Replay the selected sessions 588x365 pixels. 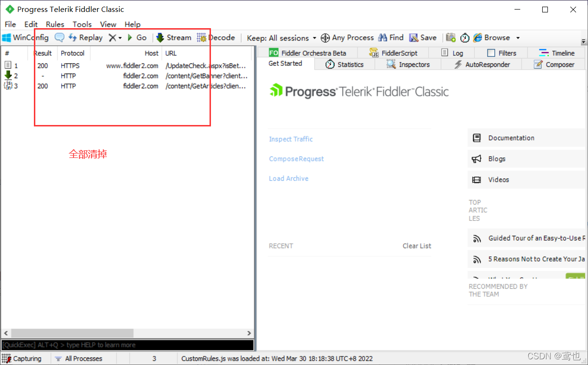tap(85, 38)
